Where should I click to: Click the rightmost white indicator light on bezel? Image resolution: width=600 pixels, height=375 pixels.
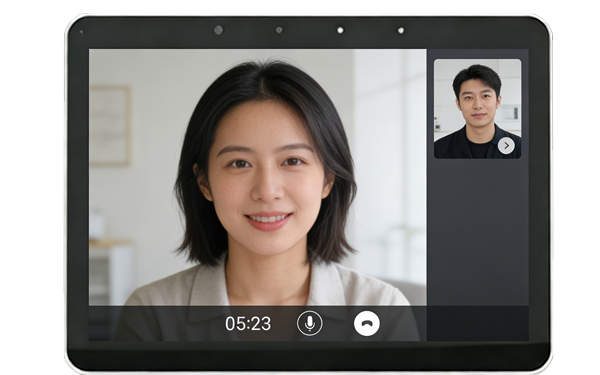tap(401, 30)
